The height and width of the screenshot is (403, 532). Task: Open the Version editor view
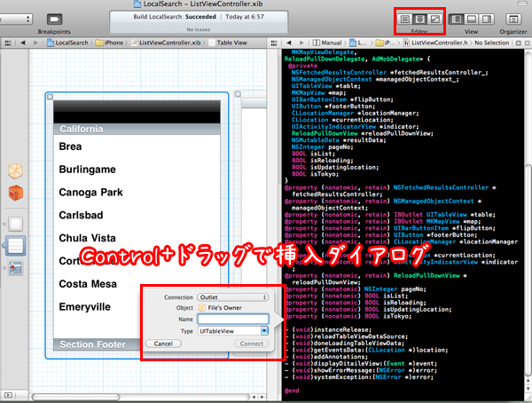tap(434, 18)
